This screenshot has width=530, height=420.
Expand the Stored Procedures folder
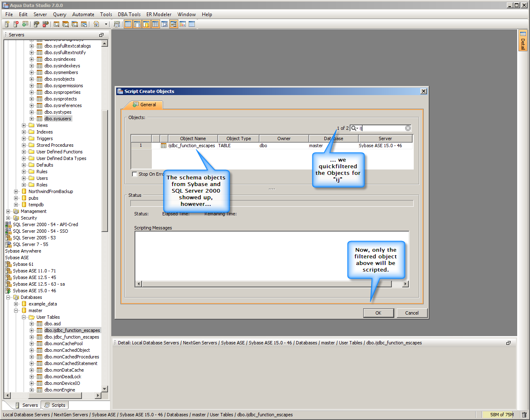pos(24,145)
